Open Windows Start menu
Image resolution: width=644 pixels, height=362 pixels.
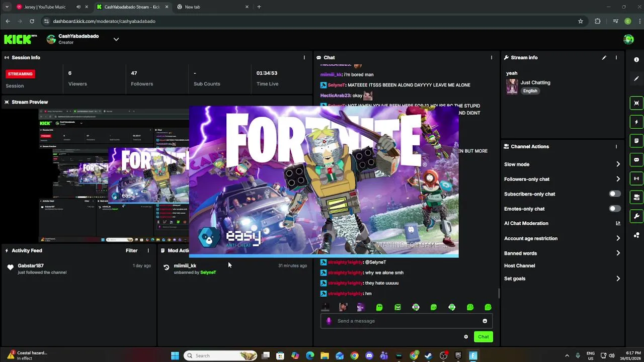tap(175, 355)
